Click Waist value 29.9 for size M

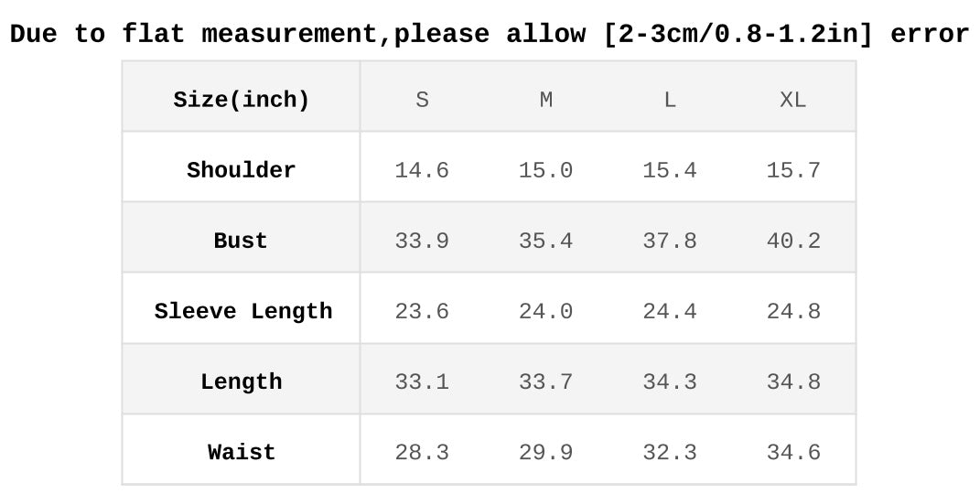546,452
